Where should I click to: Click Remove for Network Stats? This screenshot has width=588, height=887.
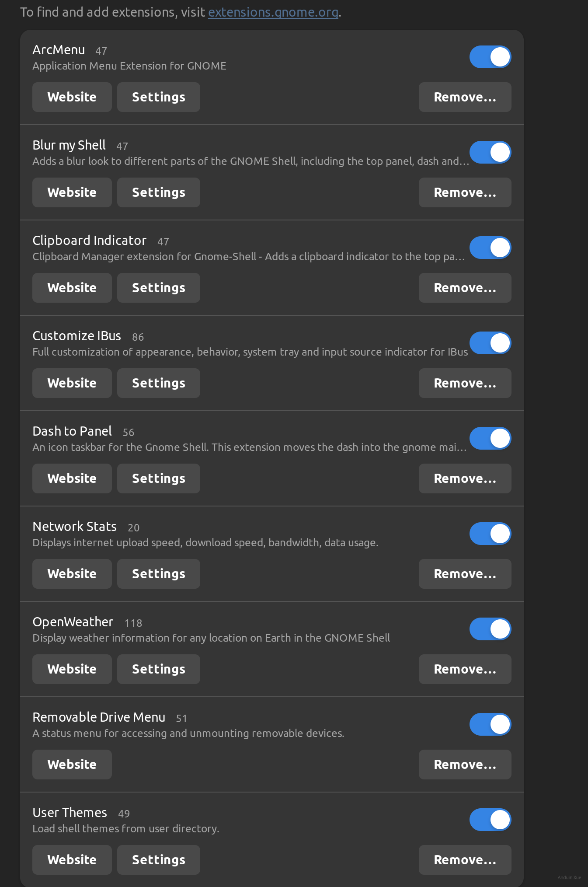(x=465, y=574)
